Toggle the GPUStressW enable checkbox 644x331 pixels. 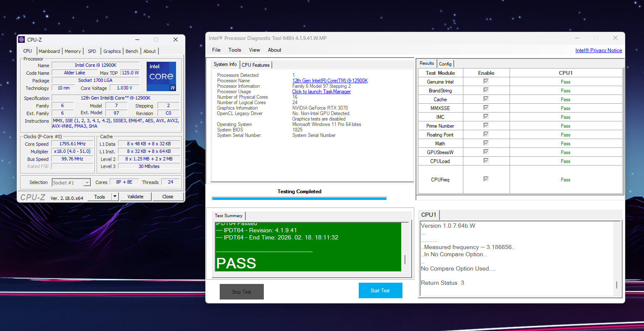486,152
